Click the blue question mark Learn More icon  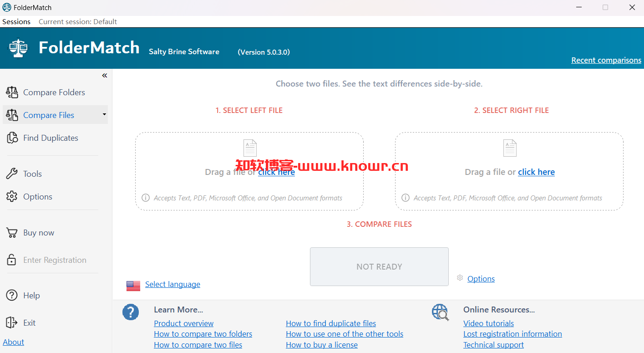coord(131,312)
